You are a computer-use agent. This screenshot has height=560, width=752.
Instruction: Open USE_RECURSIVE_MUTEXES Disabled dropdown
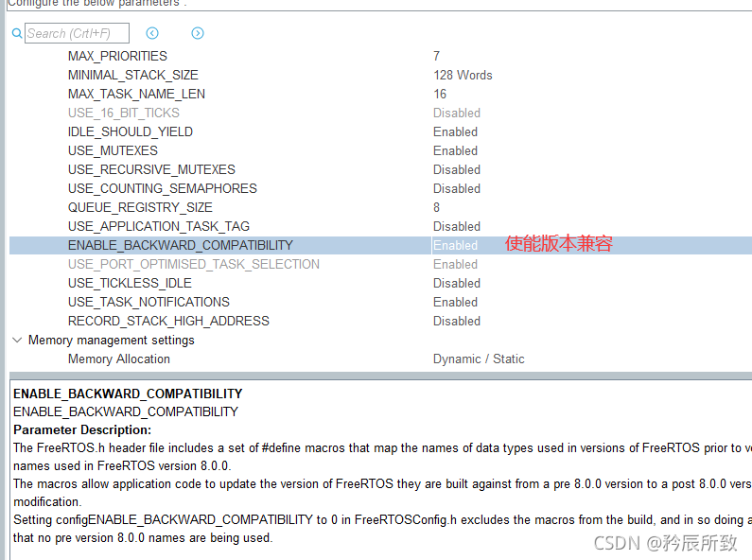coord(457,169)
